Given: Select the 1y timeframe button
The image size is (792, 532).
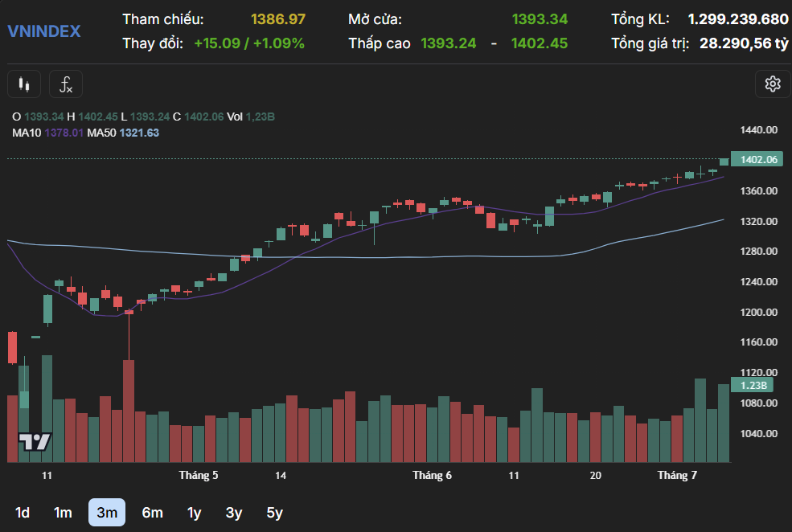Looking at the screenshot, I should [193, 512].
